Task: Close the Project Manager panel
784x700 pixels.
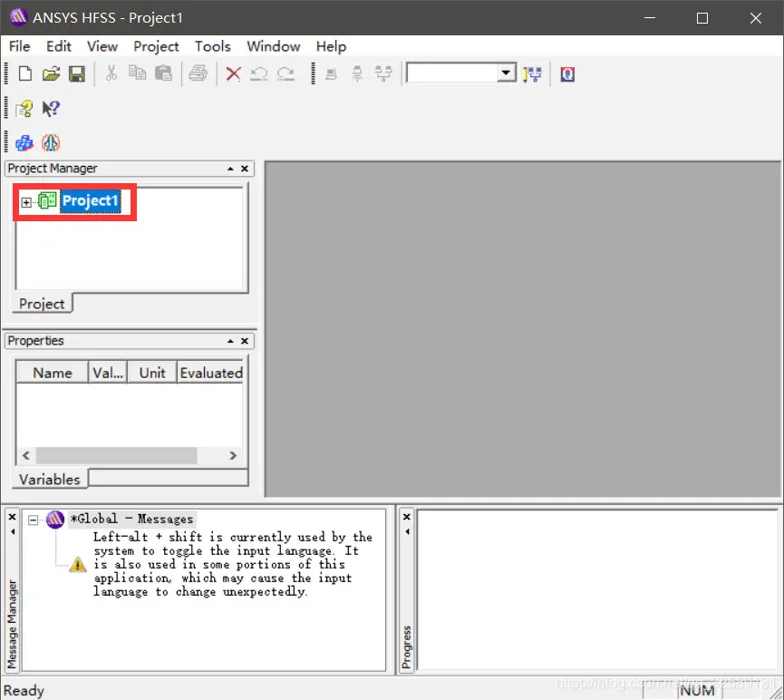Action: 245,169
